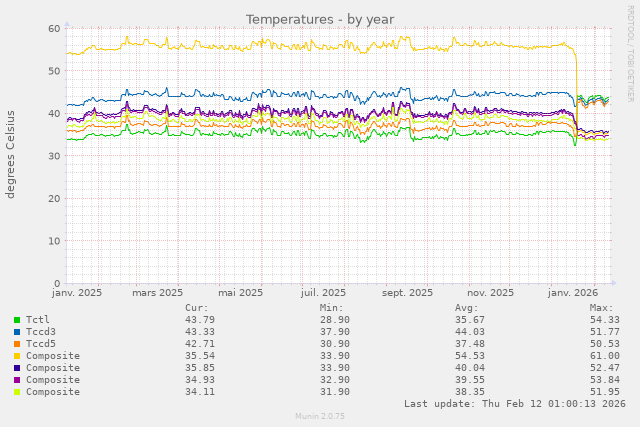Select the Tccd3 legend label text
The height and width of the screenshot is (427, 640).
point(41,332)
